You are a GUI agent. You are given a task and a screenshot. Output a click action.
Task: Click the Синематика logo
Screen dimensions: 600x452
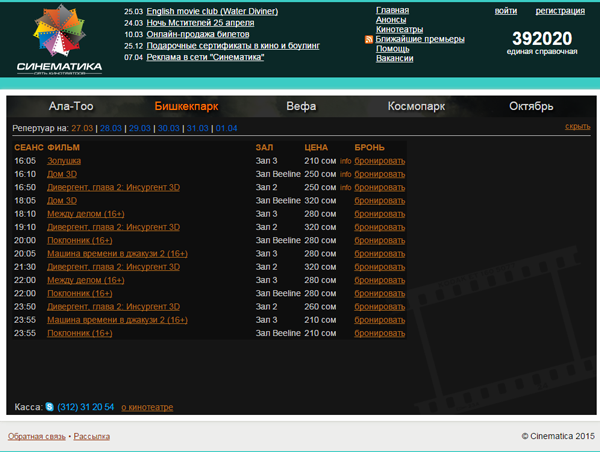(x=60, y=39)
